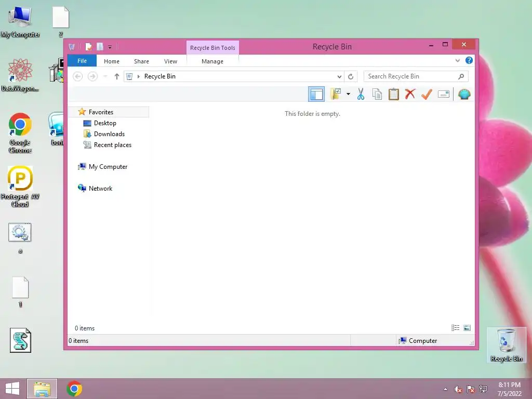Screen dimensions: 532x399
Task: Click the magnifier search icon
Action: [x=461, y=76]
